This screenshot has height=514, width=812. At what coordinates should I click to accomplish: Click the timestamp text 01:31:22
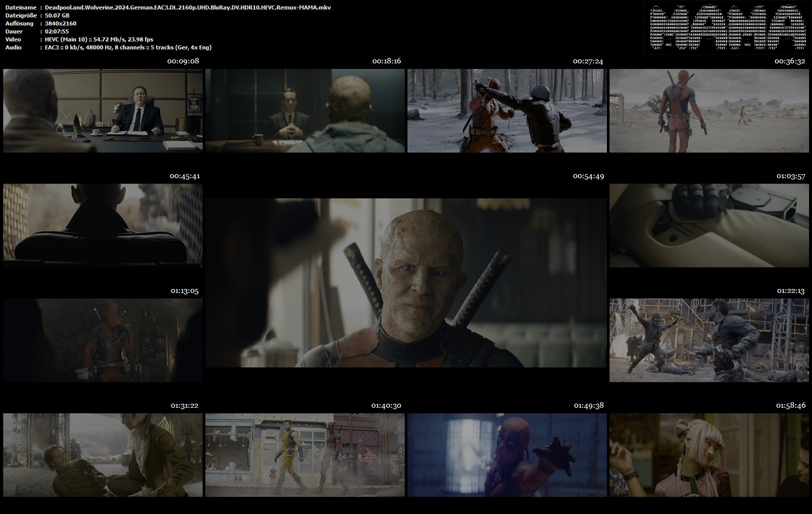pyautogui.click(x=185, y=406)
